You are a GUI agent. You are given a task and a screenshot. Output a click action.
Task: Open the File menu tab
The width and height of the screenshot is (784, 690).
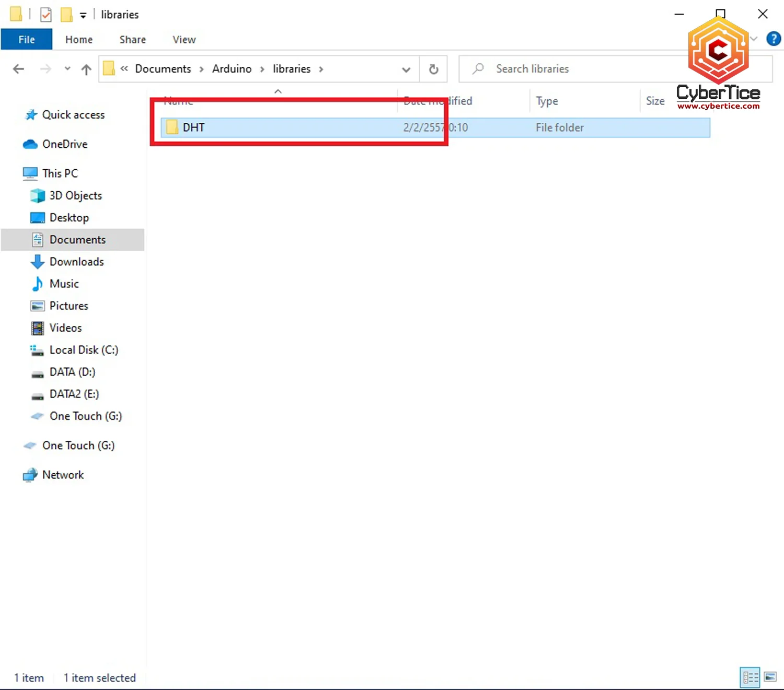(x=27, y=40)
